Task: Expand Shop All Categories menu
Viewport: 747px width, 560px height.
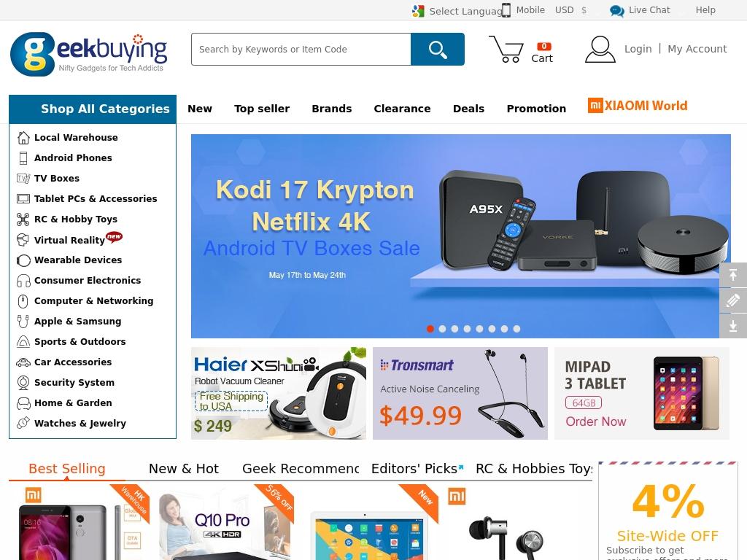Action: tap(93, 109)
